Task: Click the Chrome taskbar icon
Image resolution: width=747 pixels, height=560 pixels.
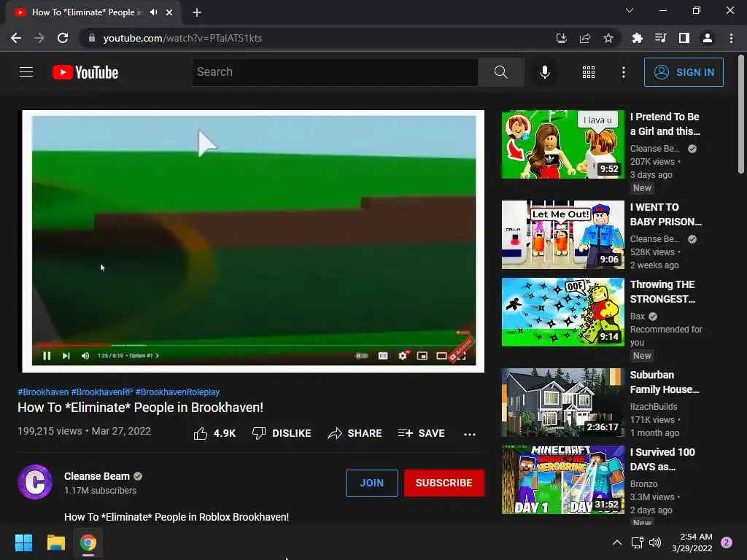Action: coord(88,542)
